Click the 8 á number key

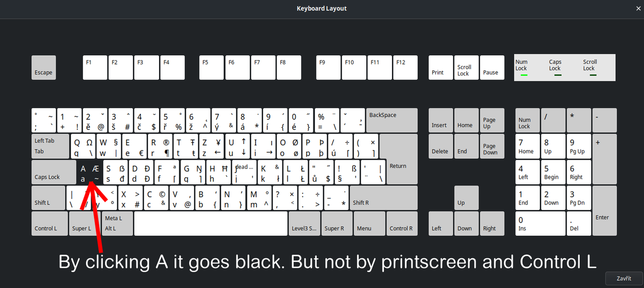click(250, 120)
